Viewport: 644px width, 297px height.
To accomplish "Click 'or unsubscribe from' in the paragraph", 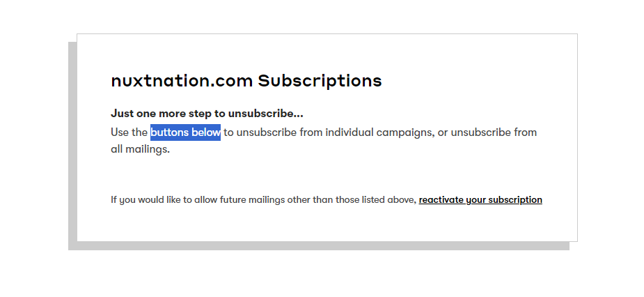I will click(487, 132).
